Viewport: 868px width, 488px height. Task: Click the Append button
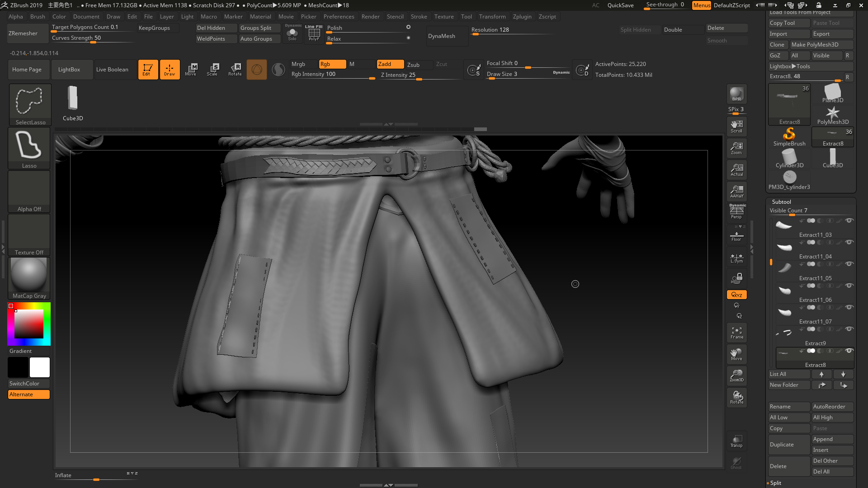[x=832, y=439]
